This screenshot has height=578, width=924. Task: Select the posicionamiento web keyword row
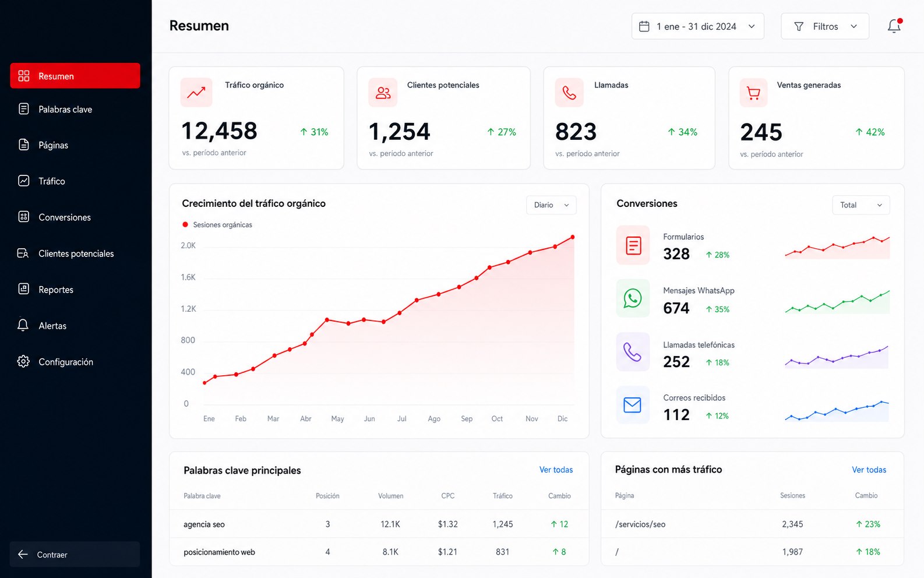coord(379,552)
